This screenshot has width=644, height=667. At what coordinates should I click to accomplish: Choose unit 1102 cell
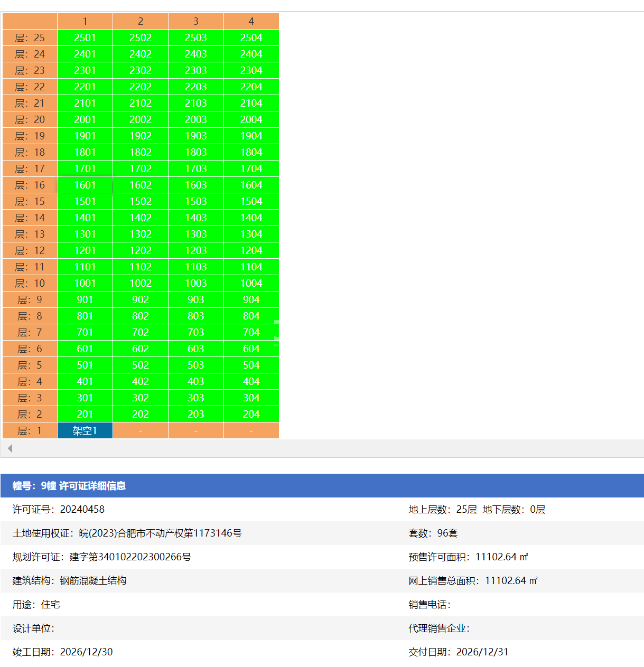click(141, 267)
